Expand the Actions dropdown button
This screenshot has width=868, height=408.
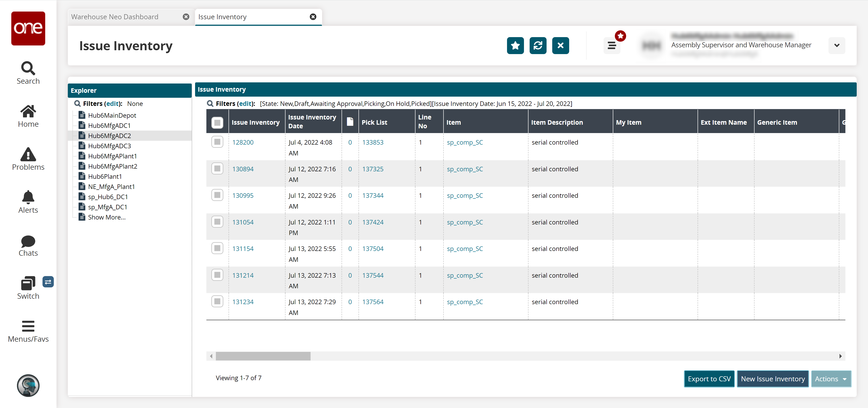[831, 379]
